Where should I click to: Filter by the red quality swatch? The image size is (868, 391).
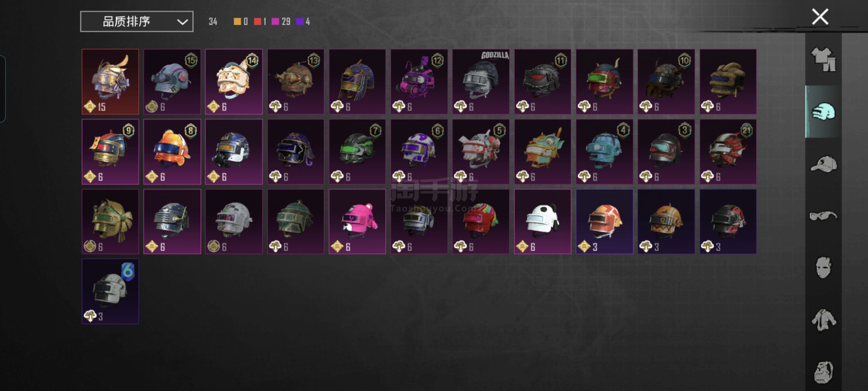[x=257, y=22]
